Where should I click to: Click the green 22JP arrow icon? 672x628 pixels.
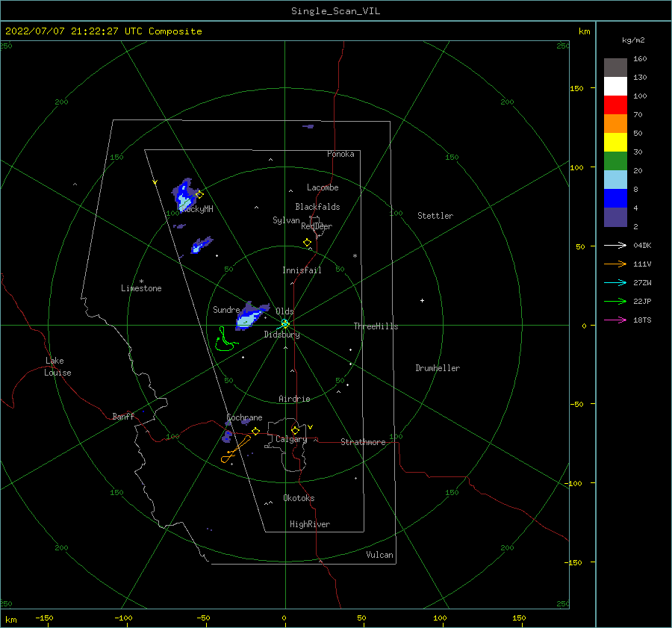(x=615, y=302)
